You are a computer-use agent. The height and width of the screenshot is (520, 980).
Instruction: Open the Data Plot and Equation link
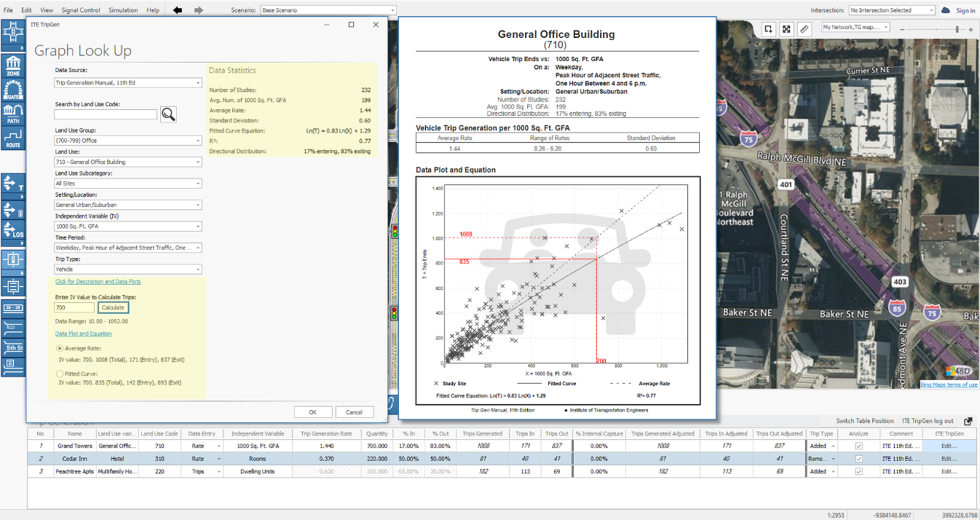click(83, 334)
